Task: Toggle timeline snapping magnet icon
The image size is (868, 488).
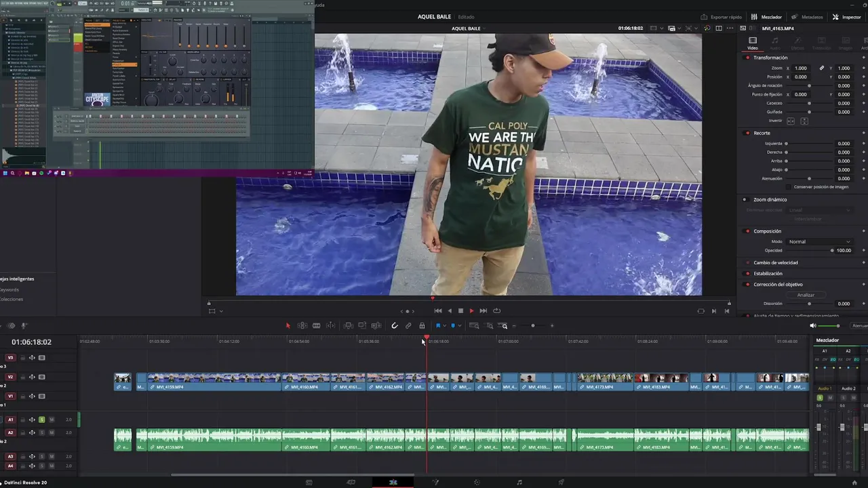Action: tap(395, 326)
